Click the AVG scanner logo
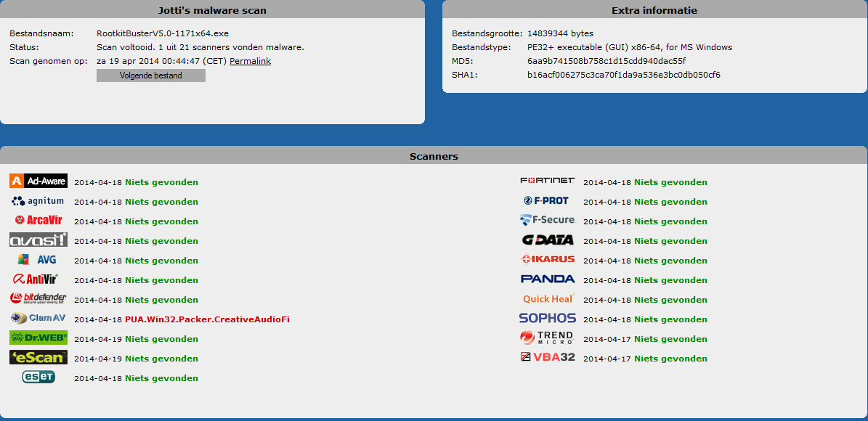The height and width of the screenshot is (421, 868). point(38,259)
